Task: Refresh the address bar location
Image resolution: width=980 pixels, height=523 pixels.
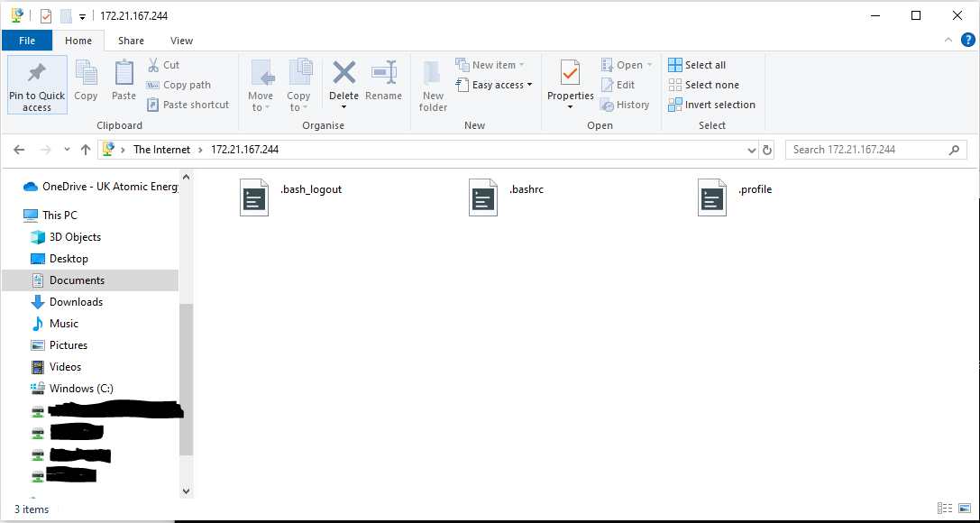Action: pyautogui.click(x=767, y=149)
